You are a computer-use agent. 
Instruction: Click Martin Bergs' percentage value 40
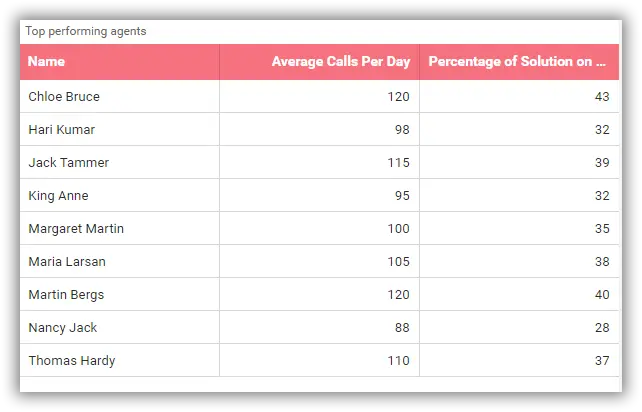[x=602, y=295]
